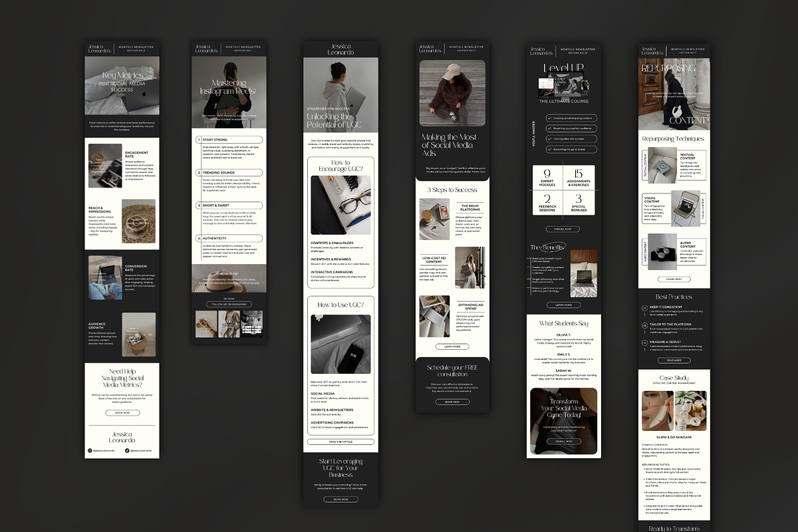Click the phone photo under 'How to Use UGC?'
This screenshot has width=798, height=532.
[x=340, y=344]
